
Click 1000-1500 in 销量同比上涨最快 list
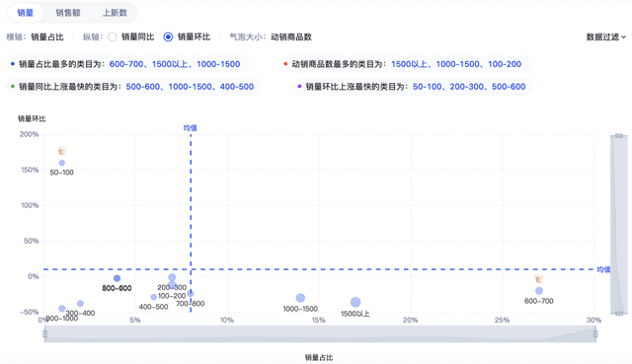tap(191, 87)
